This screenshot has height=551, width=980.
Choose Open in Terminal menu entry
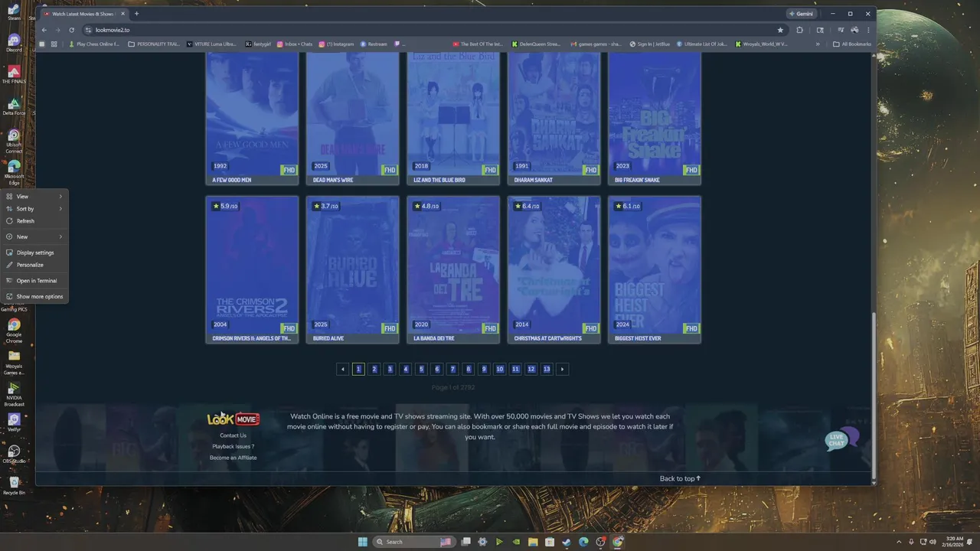point(35,281)
